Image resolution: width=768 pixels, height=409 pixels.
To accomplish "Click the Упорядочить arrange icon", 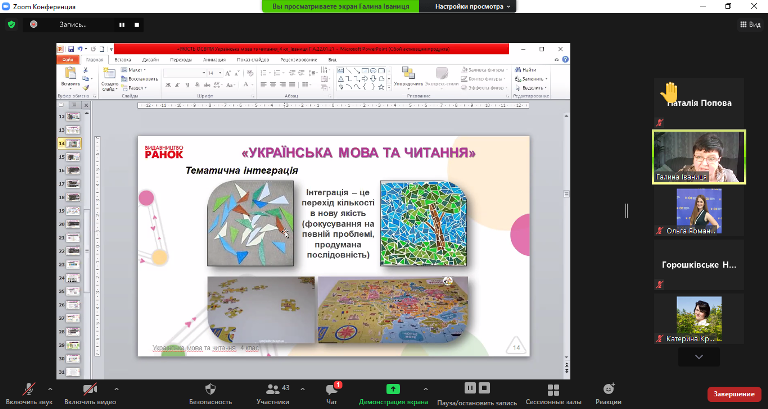I will 408,73.
